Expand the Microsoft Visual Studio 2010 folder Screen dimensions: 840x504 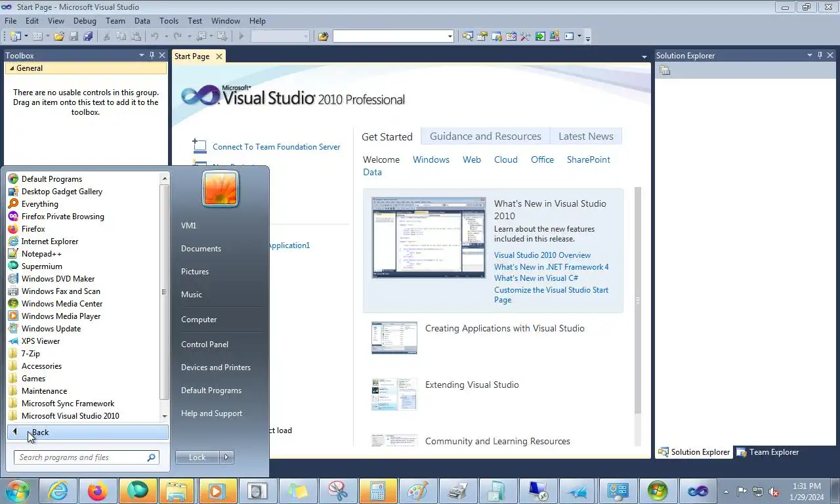click(87, 416)
